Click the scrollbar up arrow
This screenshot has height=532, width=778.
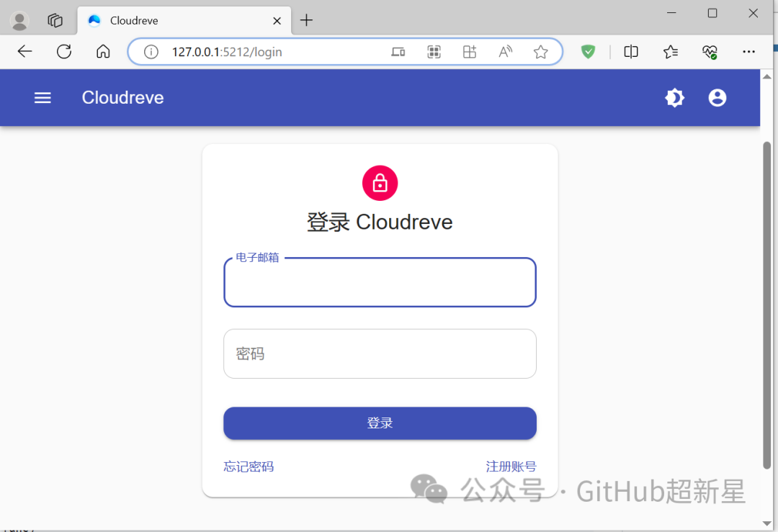point(766,77)
